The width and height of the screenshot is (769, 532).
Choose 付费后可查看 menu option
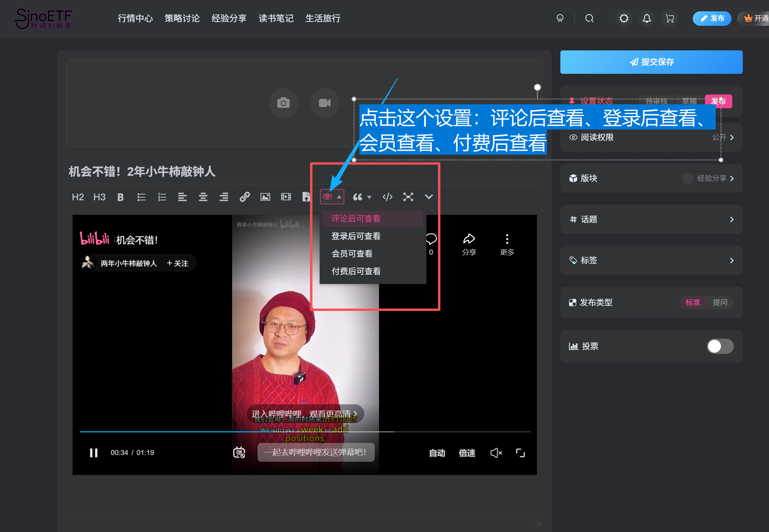pos(356,271)
